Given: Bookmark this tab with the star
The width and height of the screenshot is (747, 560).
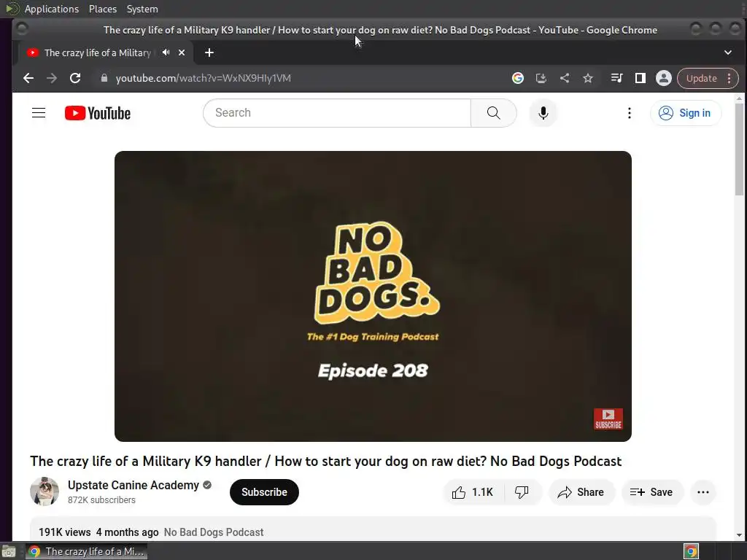Looking at the screenshot, I should pos(588,78).
